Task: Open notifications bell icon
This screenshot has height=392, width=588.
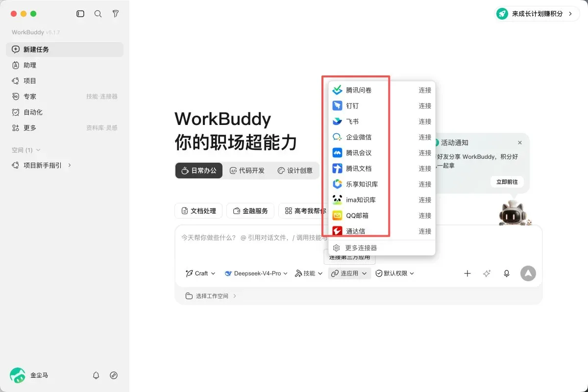Action: tap(96, 375)
